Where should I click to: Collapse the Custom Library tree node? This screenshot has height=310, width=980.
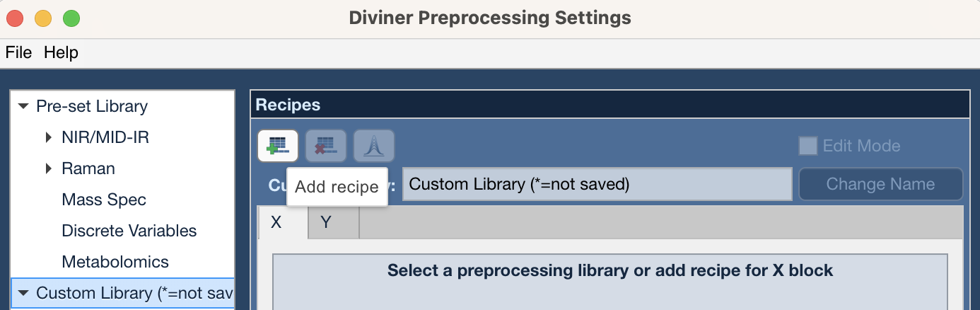23,293
